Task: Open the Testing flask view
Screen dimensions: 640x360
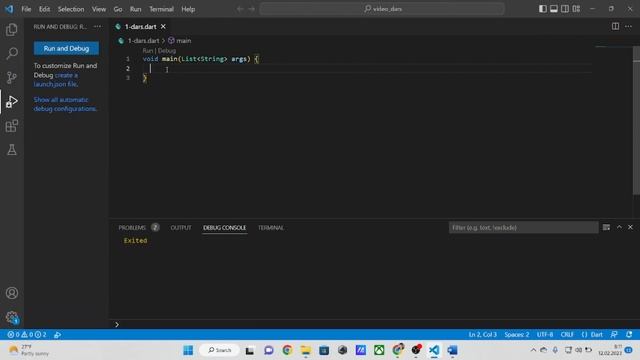Action: pos(12,149)
